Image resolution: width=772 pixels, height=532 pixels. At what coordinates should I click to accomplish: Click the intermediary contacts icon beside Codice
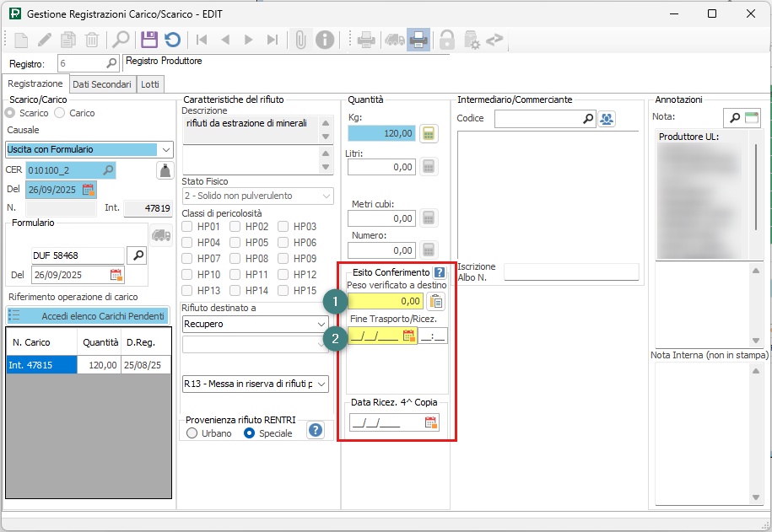pos(607,119)
